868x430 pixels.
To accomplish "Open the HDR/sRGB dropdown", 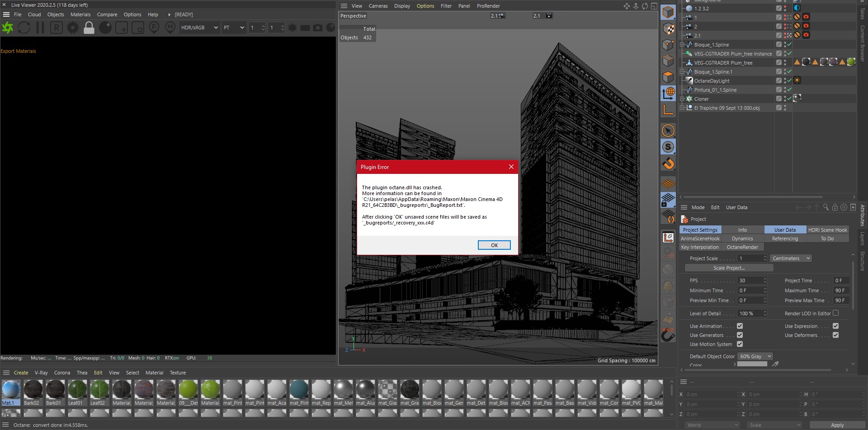I will point(199,28).
